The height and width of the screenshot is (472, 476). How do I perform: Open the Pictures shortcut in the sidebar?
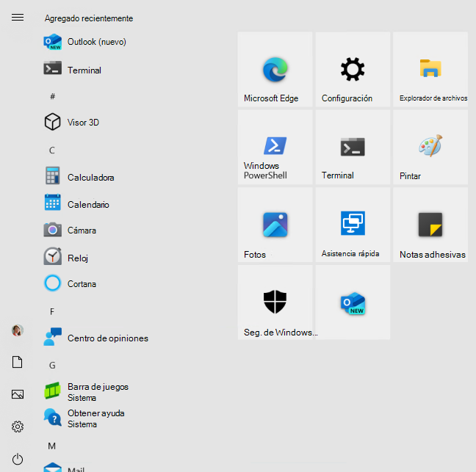(18, 394)
